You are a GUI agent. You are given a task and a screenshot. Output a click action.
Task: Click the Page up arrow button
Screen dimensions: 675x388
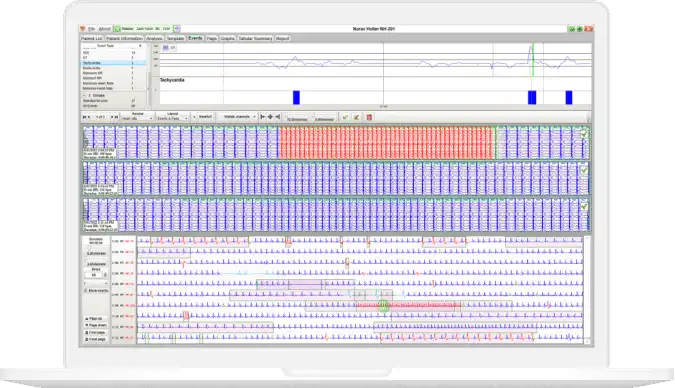tap(96, 319)
